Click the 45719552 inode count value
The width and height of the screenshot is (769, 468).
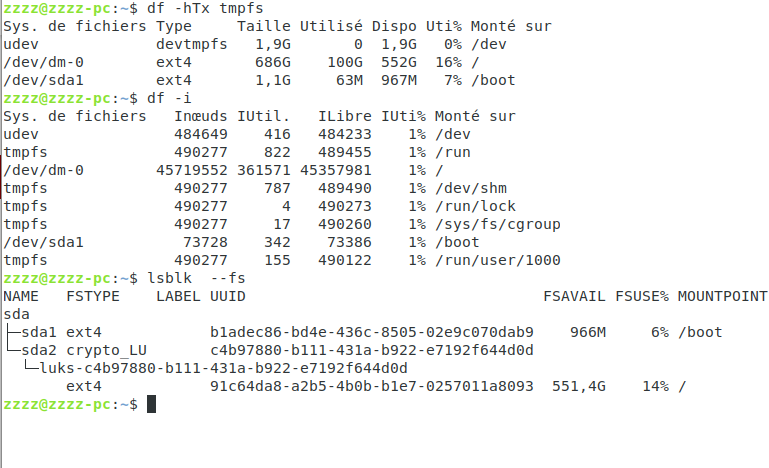pos(192,170)
